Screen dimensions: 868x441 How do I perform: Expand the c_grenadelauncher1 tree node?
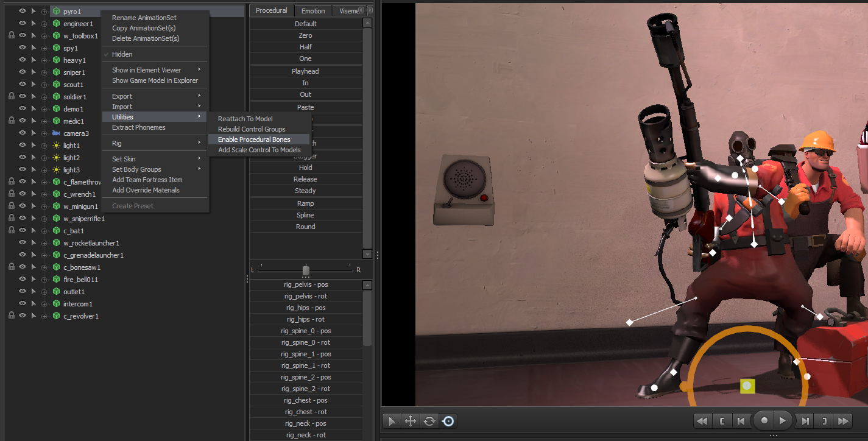tap(44, 255)
